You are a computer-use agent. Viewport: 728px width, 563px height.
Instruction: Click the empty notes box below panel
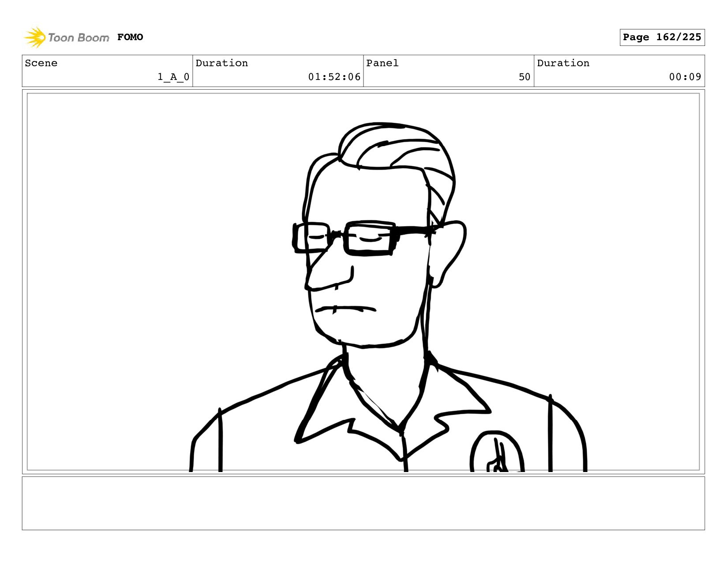[x=363, y=503]
